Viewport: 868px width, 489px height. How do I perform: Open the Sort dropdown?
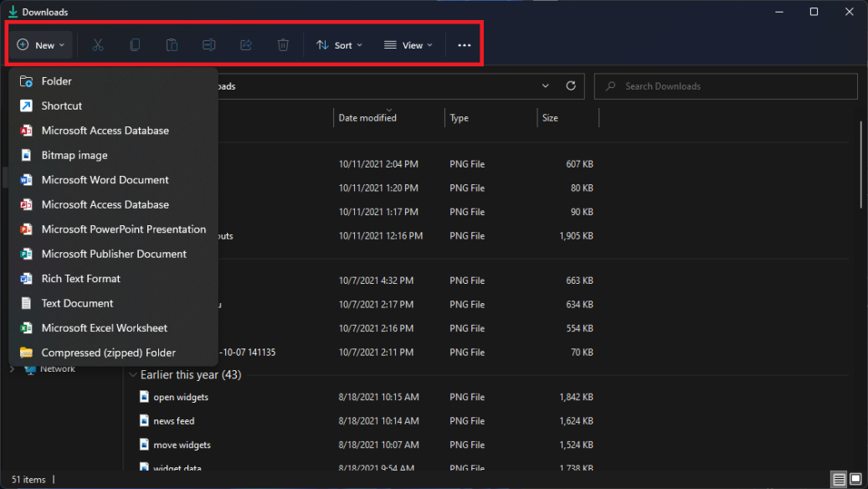pos(338,44)
